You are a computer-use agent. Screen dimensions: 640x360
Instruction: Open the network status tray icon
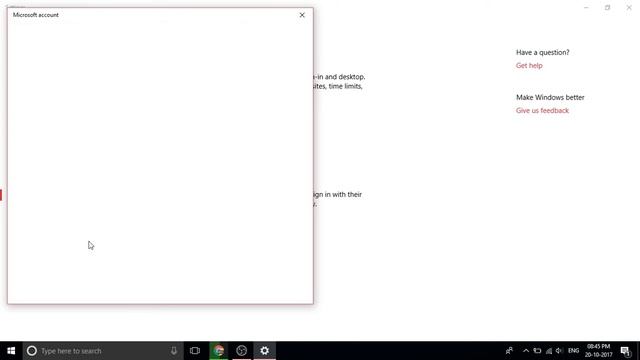549,351
